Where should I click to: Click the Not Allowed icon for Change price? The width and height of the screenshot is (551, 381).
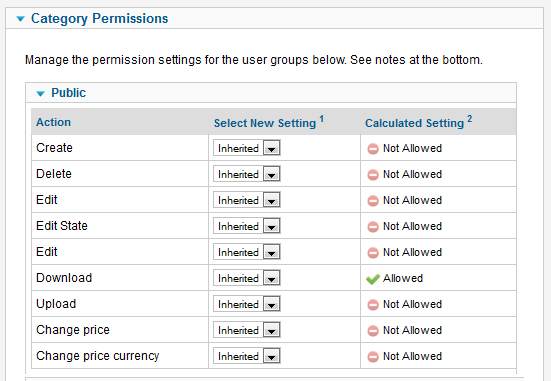tap(373, 331)
